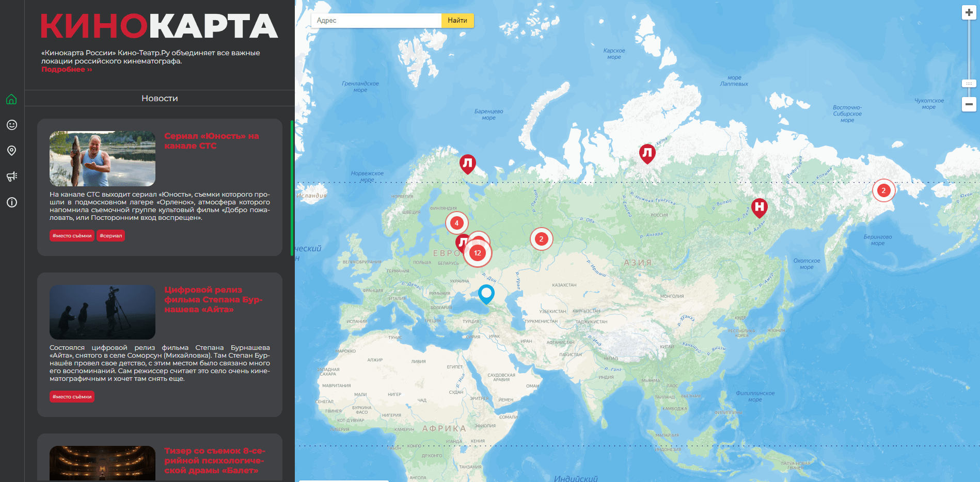The width and height of the screenshot is (980, 482).
Task: Click the 'Филиппинское море' map label
Action: (x=755, y=396)
